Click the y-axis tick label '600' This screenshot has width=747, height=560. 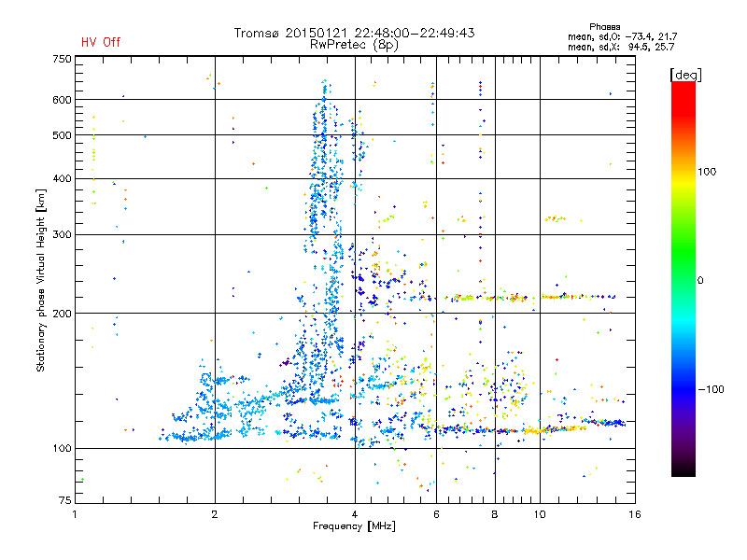click(62, 100)
